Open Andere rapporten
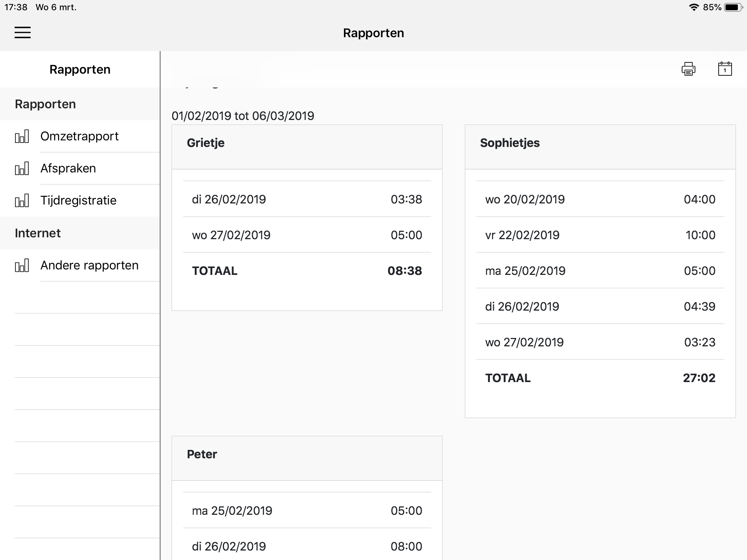 89,265
